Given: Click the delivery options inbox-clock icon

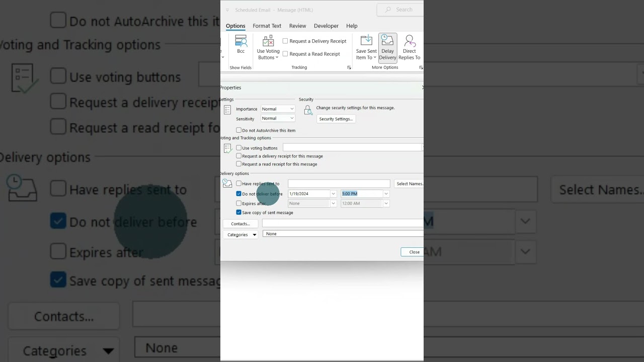Looking at the screenshot, I should click(x=227, y=184).
